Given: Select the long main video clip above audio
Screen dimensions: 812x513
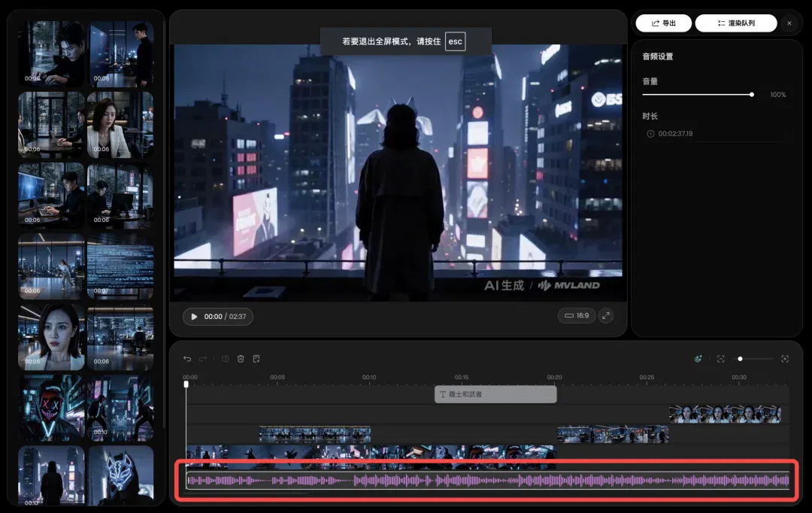Looking at the screenshot, I should [x=371, y=457].
